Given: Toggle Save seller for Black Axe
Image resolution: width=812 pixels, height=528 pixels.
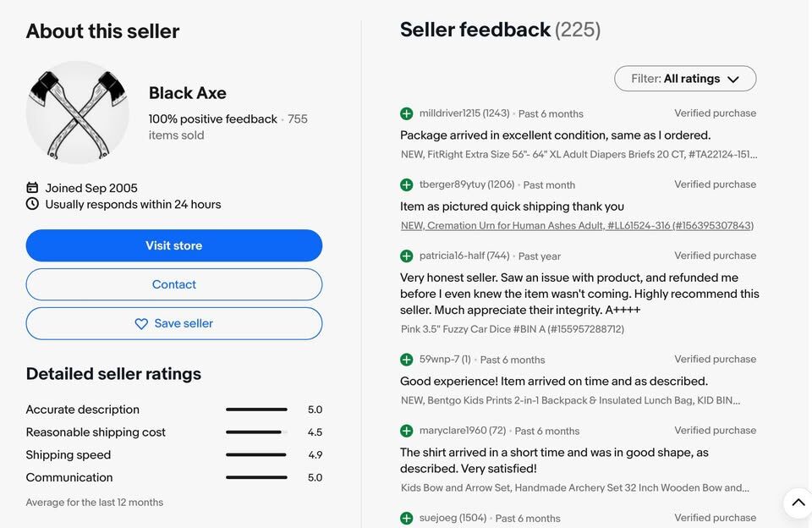Looking at the screenshot, I should [x=174, y=323].
